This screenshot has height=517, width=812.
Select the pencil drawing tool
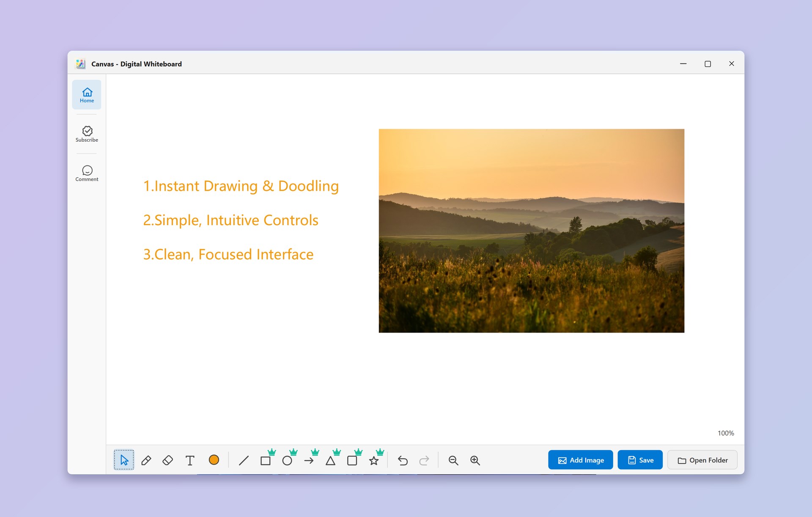pyautogui.click(x=146, y=460)
